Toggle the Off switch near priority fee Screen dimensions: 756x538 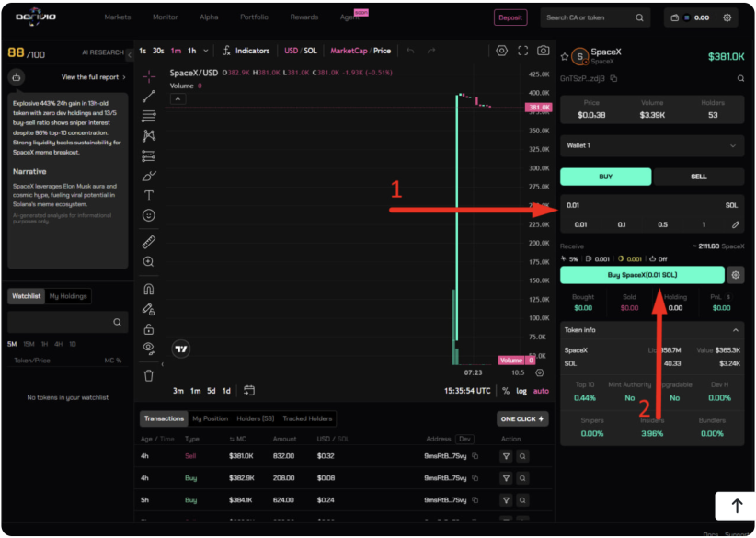pyautogui.click(x=663, y=259)
